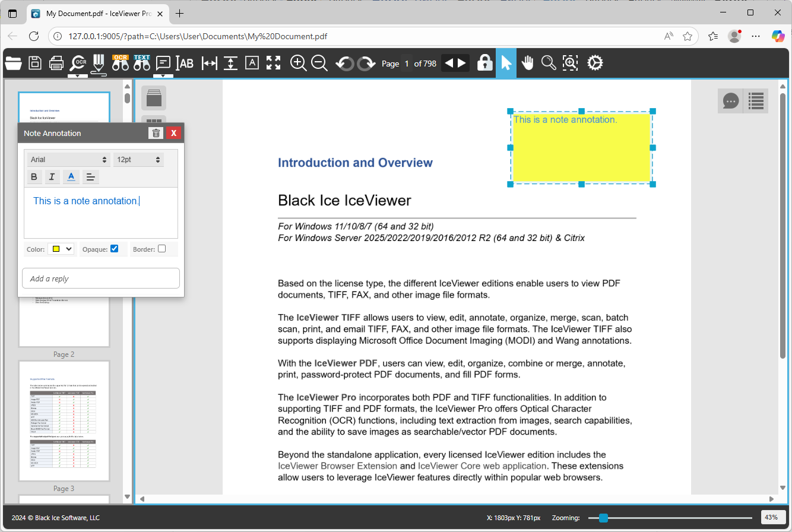Click the magnifier glass tool in toolbar
The image size is (792, 532).
coord(549,63)
